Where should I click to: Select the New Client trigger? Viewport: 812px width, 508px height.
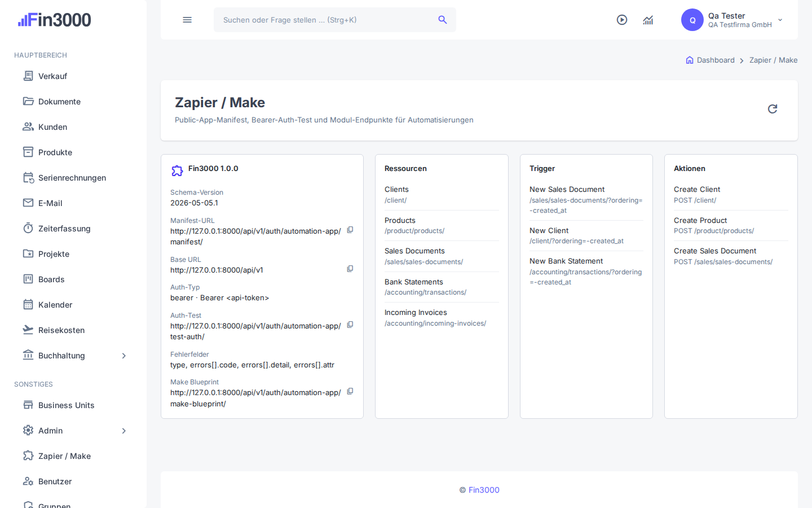coord(586,235)
